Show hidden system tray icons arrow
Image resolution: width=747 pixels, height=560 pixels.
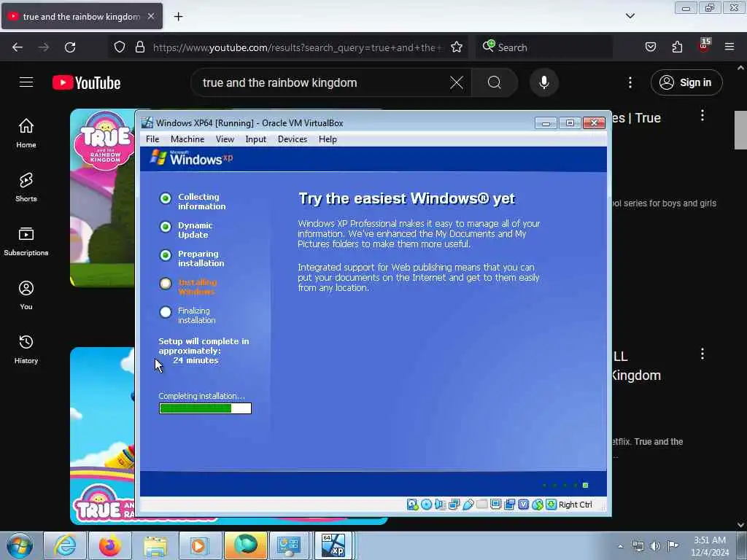(x=620, y=546)
